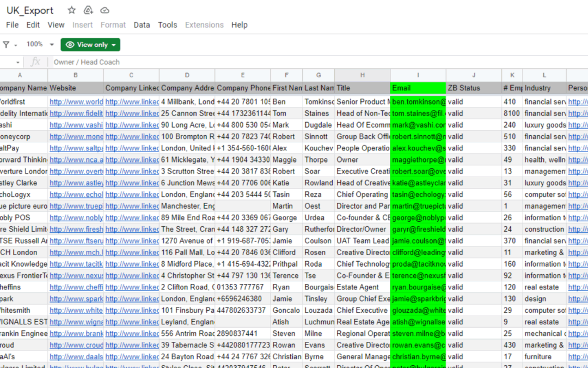Select the address cell 116 Pall Mall
This screenshot has height=368, width=588.
pyautogui.click(x=187, y=252)
